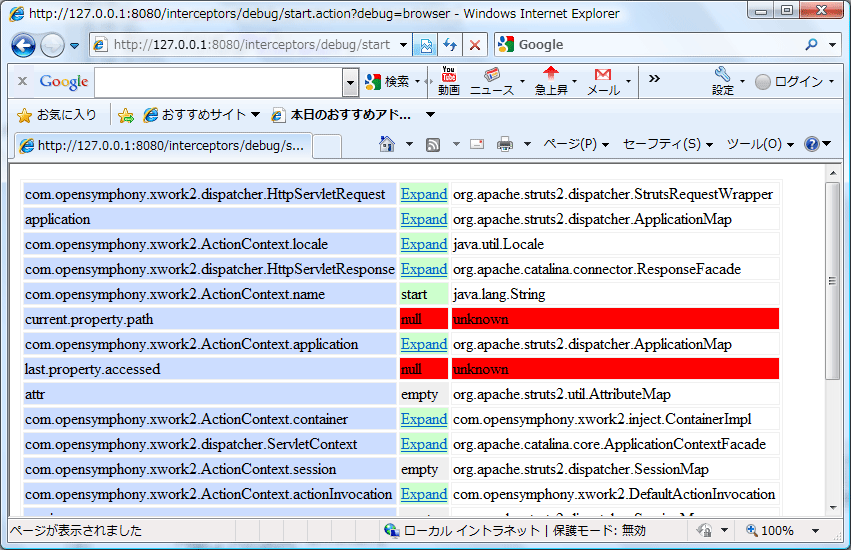Go to Home page icon
The height and width of the screenshot is (550, 851).
pyautogui.click(x=387, y=144)
